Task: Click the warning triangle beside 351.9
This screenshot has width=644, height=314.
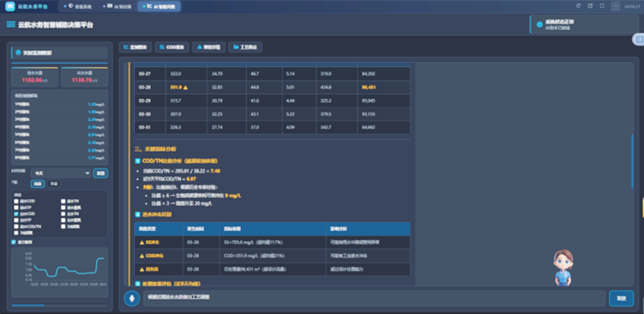Action: pos(185,87)
